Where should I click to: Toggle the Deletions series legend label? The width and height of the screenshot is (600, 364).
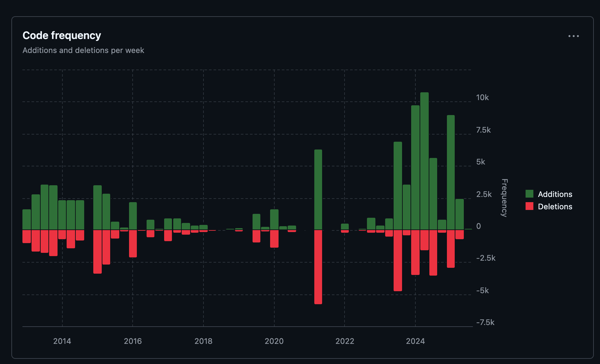(x=555, y=207)
